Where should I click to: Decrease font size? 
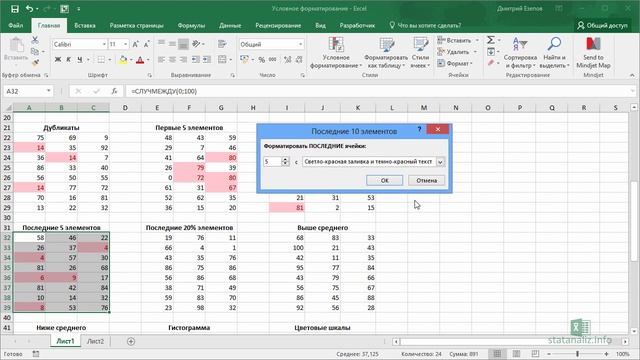pos(147,44)
